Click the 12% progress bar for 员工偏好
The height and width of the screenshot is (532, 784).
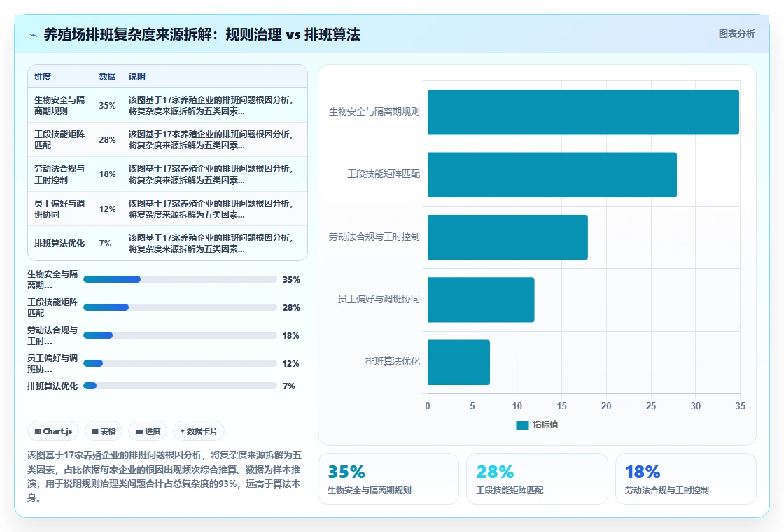(x=180, y=363)
